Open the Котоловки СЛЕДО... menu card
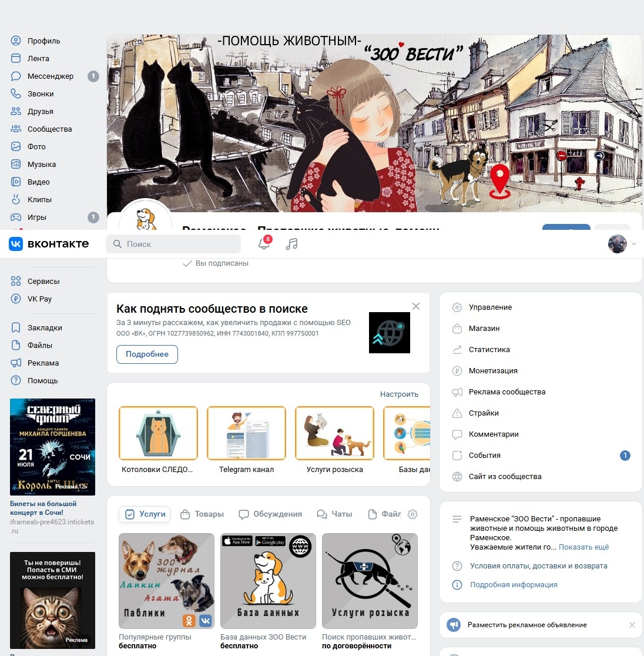644x656 pixels. (x=158, y=440)
